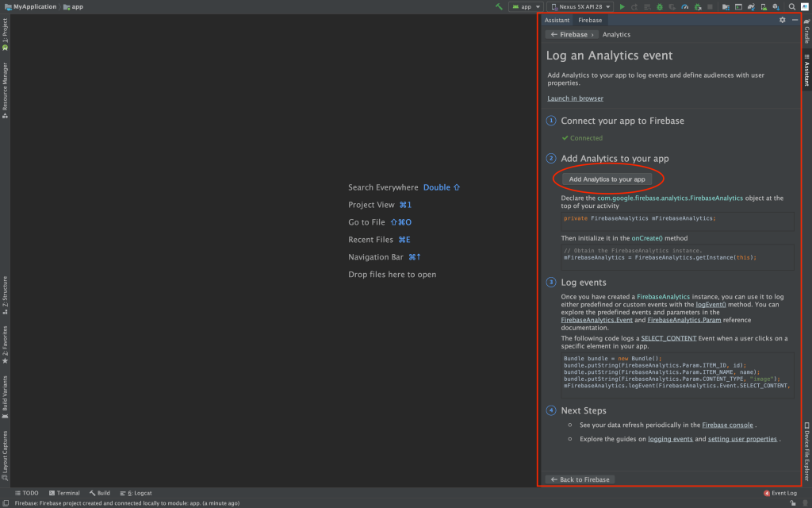This screenshot has width=812, height=508.
Task: Switch to the Firebase tab
Action: pos(590,20)
